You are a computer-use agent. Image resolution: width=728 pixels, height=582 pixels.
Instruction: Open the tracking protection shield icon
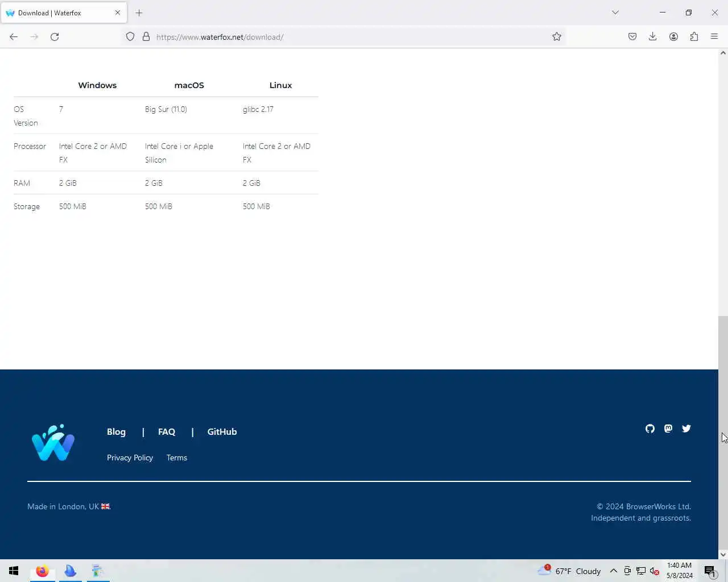(x=130, y=37)
